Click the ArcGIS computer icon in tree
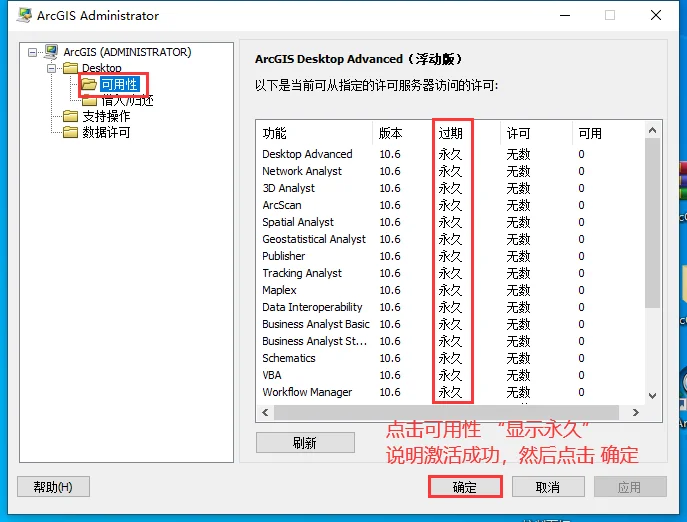This screenshot has width=687, height=522. (x=51, y=52)
